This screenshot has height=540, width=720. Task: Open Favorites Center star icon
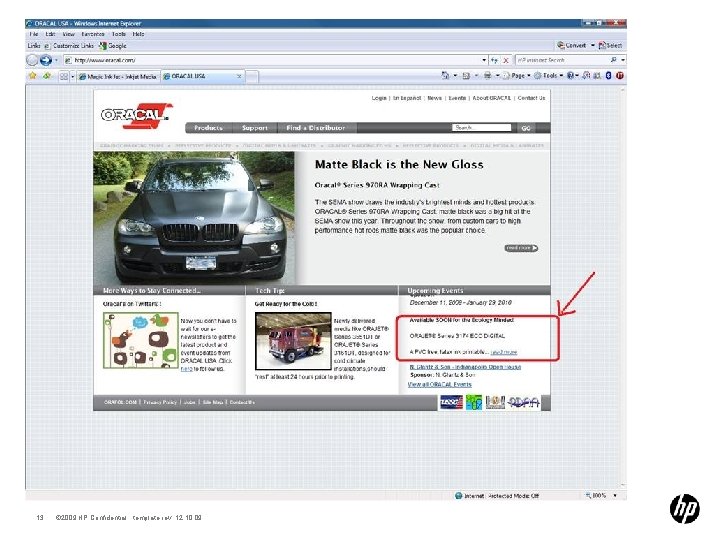point(33,76)
